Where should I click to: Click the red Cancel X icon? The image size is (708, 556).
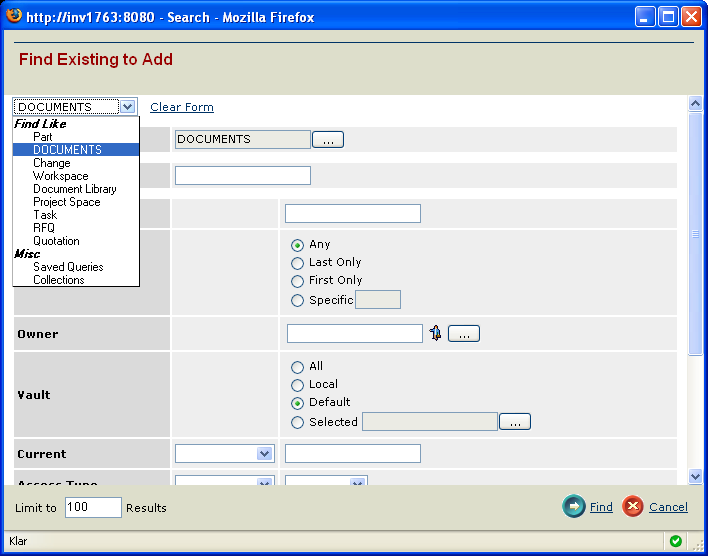coord(632,507)
